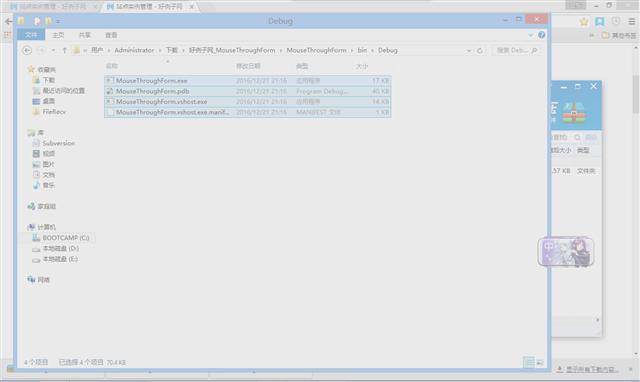
Task: Click the search Debug input field
Action: pyautogui.click(x=516, y=51)
